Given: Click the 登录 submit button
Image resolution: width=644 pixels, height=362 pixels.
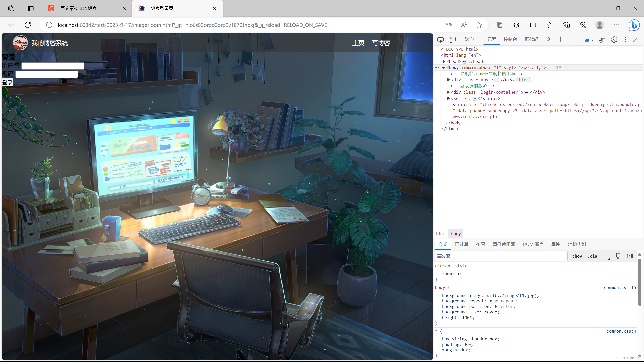Looking at the screenshot, I should [7, 82].
